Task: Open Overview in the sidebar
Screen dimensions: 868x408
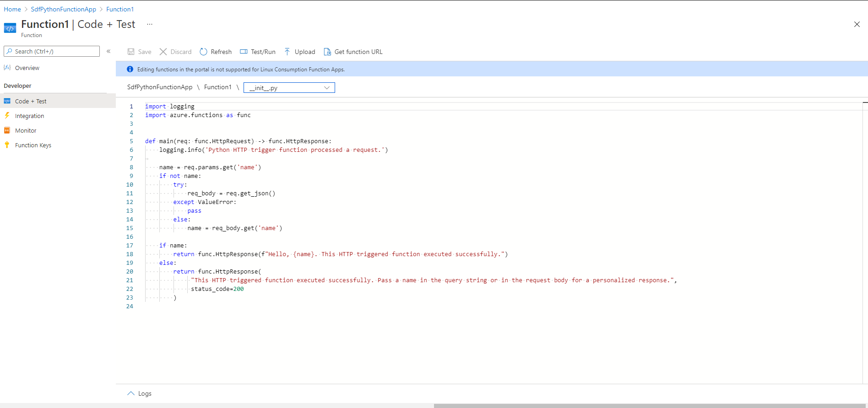Action: click(x=27, y=68)
